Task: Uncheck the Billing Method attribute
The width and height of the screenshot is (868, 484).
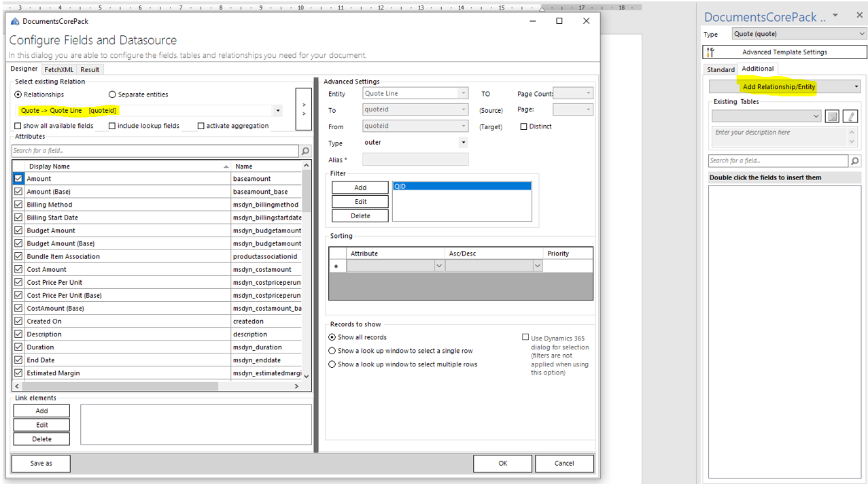Action: [18, 205]
